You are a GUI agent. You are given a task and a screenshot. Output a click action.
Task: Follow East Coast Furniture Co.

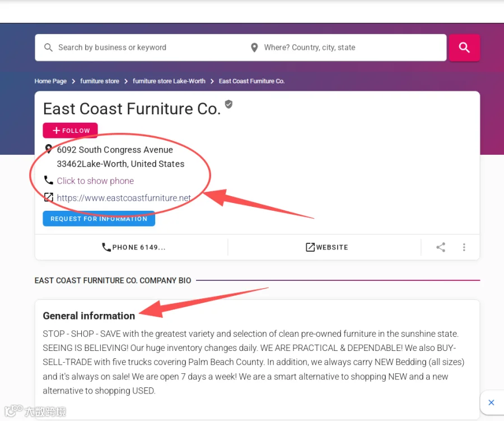point(70,131)
